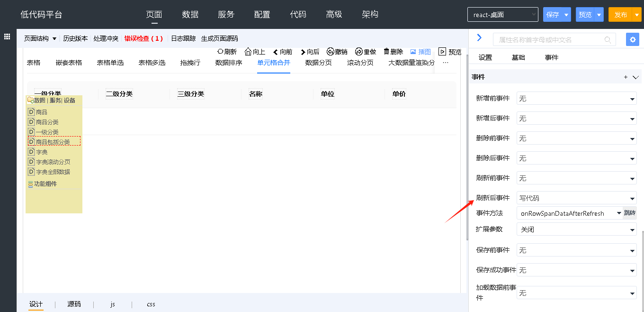Open 历史版本 link
This screenshot has height=312, width=644.
[76, 38]
